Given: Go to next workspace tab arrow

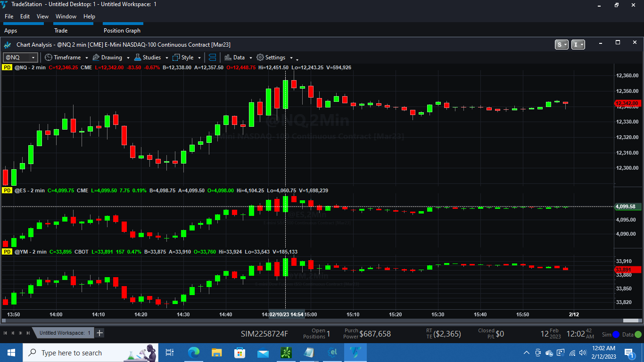Looking at the screenshot, I should pos(21,333).
